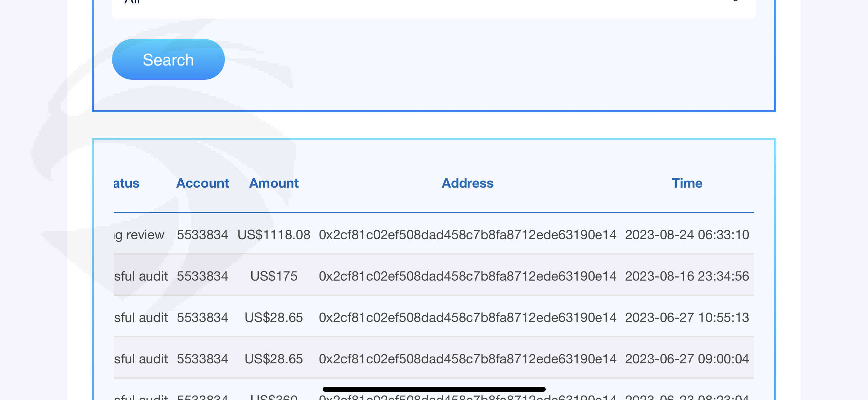Click the Time column header

[687, 183]
